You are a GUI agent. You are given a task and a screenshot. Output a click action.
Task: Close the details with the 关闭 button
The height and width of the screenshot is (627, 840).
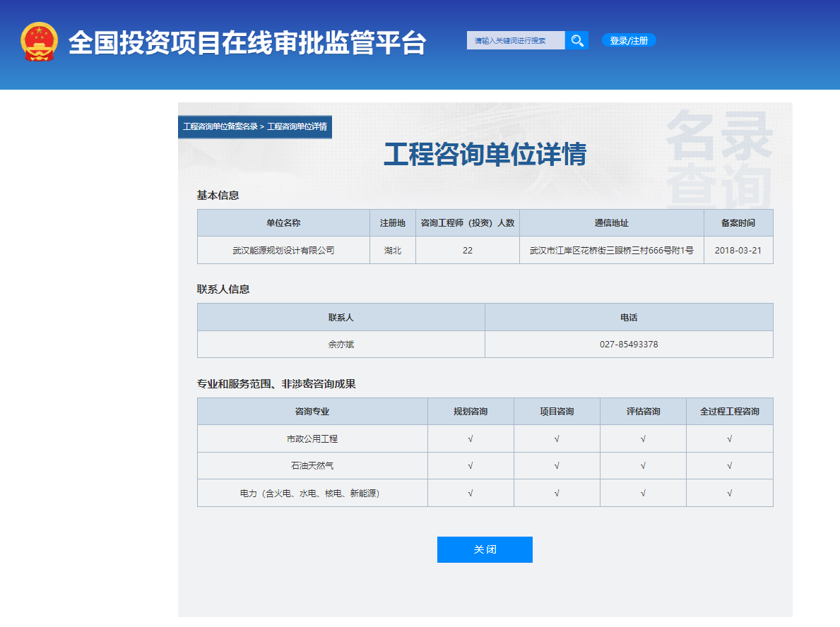click(x=485, y=549)
